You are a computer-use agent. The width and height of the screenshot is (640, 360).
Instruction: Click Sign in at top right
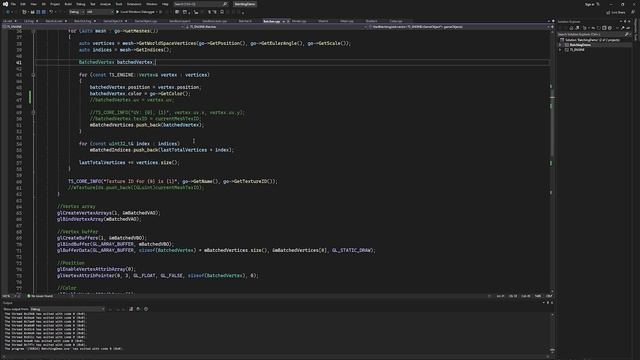589,4
